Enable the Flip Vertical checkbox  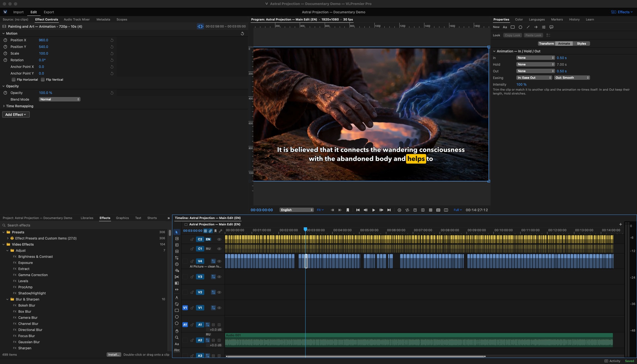(43, 80)
